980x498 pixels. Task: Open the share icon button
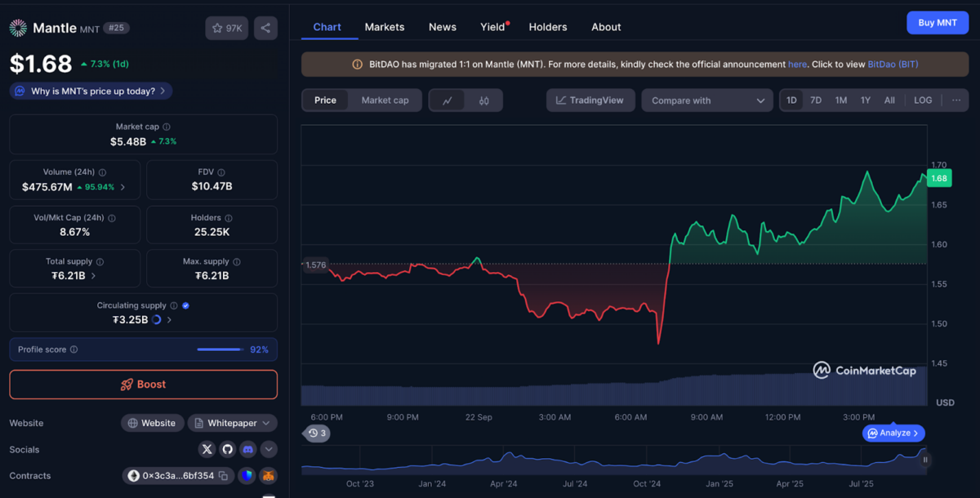(x=265, y=28)
